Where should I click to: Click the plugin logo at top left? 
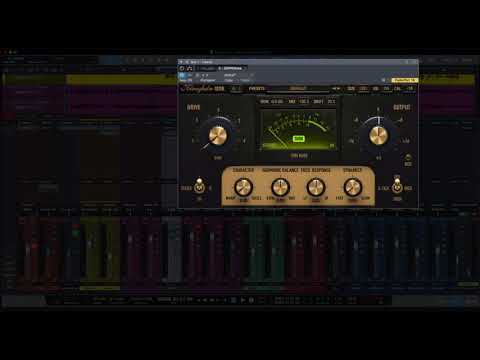pyautogui.click(x=202, y=89)
